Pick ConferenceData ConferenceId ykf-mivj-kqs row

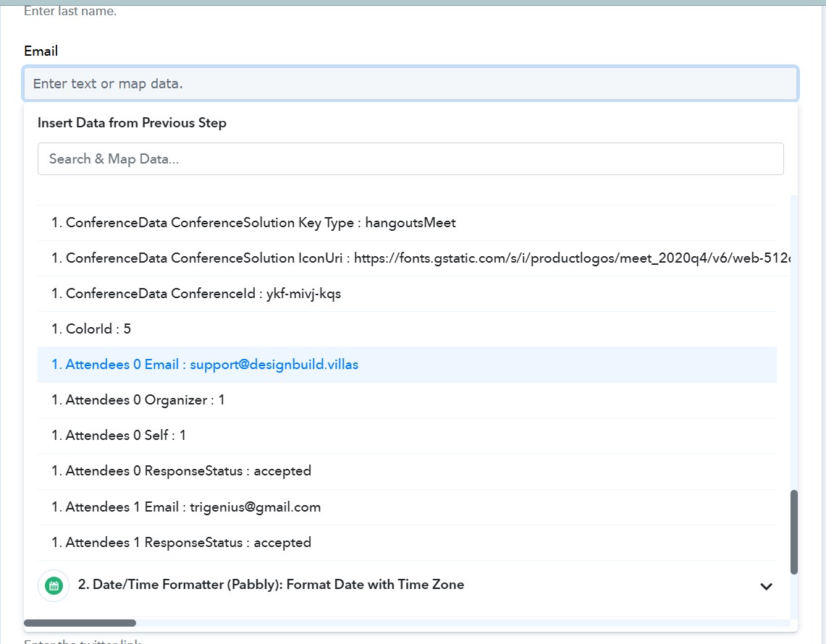pos(407,293)
